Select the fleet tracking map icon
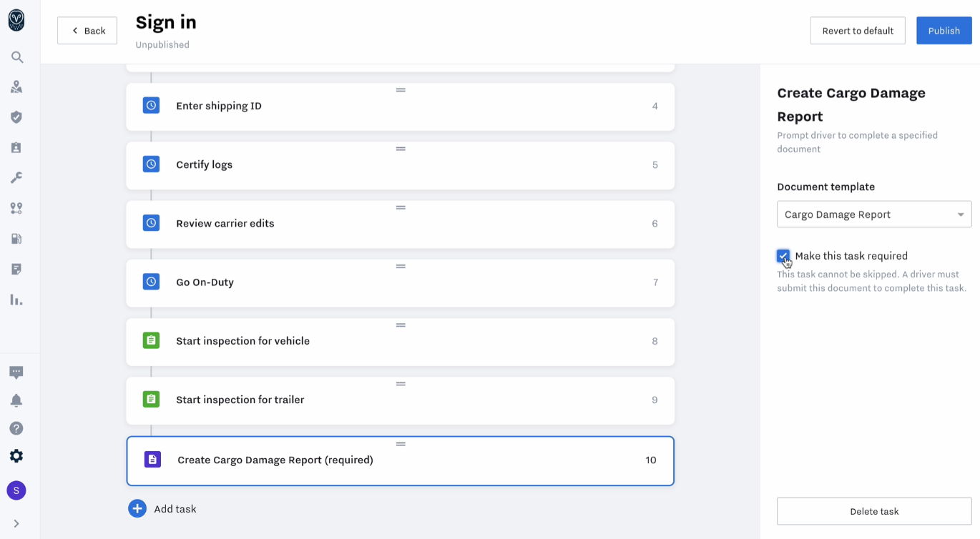The width and height of the screenshot is (980, 539). (x=16, y=86)
